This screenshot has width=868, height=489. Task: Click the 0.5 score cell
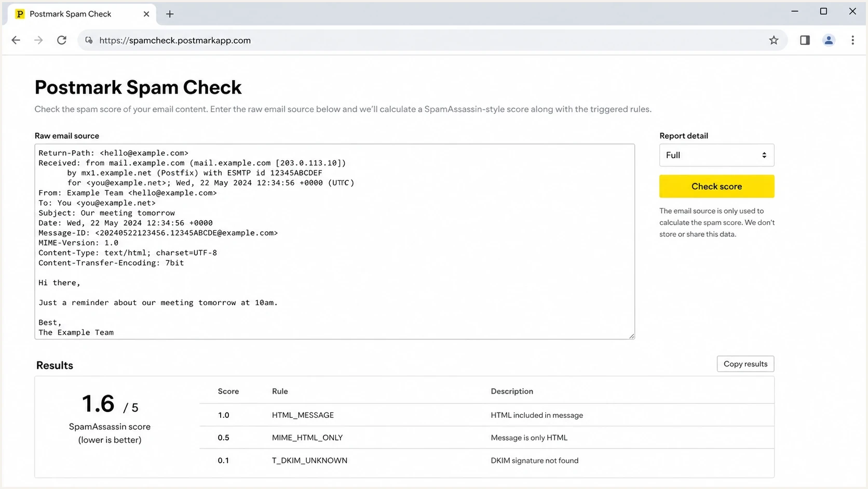pos(223,438)
